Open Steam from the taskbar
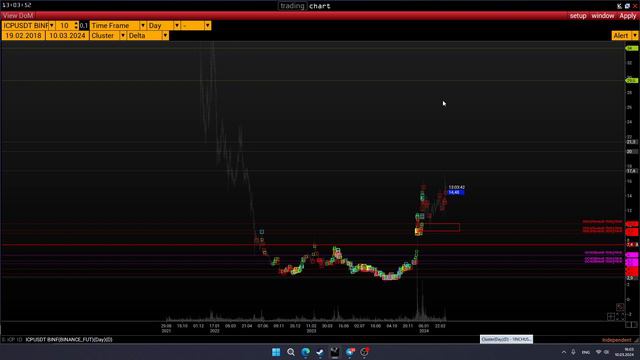Image resolution: width=640 pixels, height=360 pixels. click(x=320, y=352)
